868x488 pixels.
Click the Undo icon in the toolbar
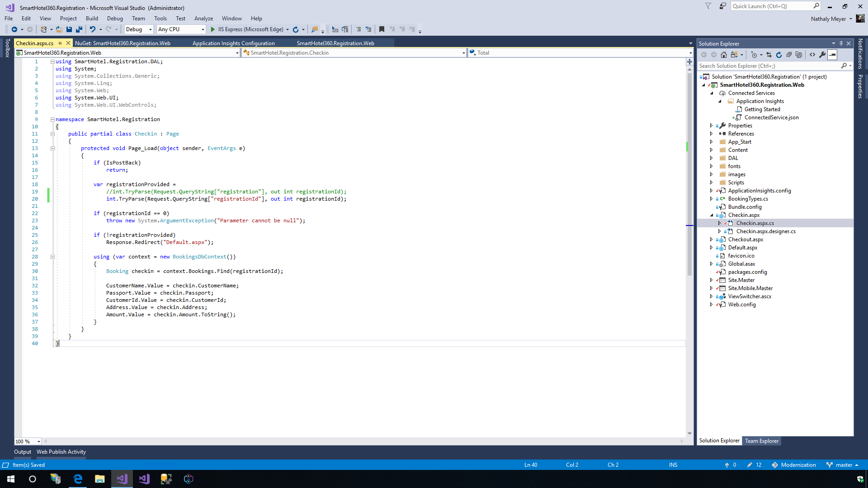92,29
